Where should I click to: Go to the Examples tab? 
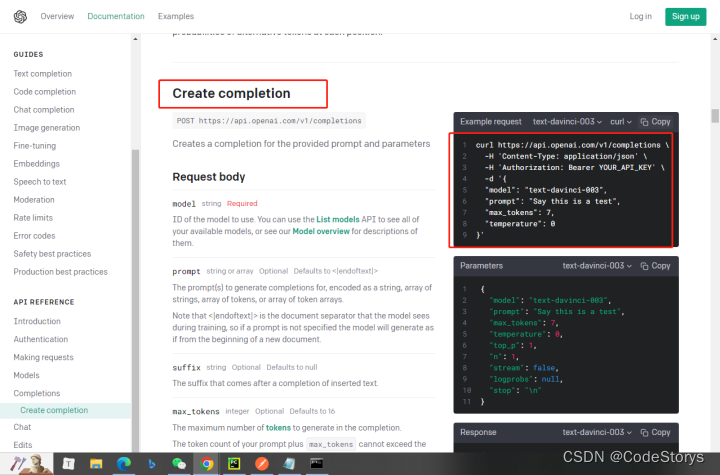176,17
